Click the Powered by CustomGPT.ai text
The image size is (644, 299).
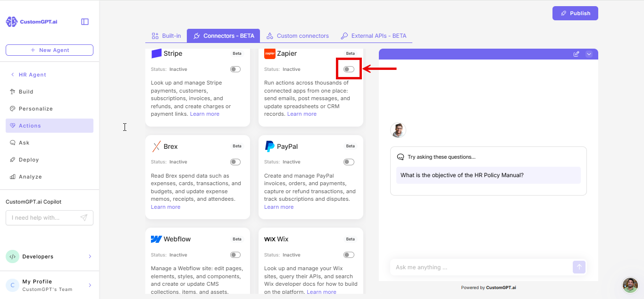pos(488,287)
